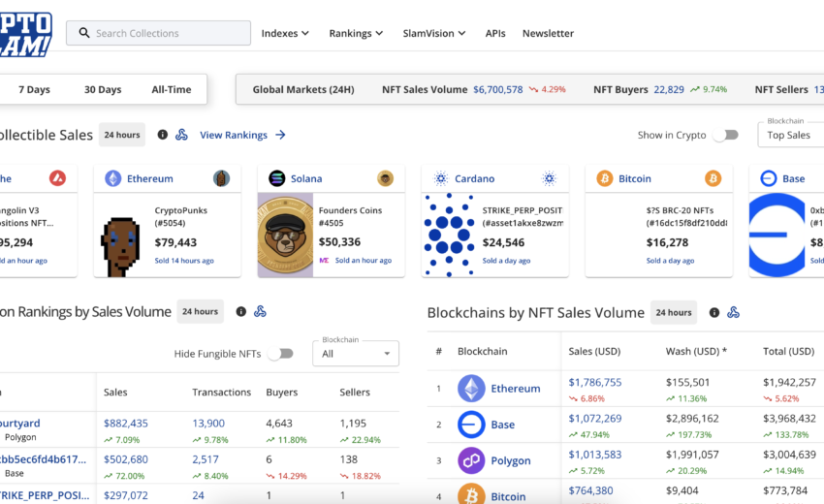This screenshot has width=824, height=504.
Task: Click 'Sold 14 hours ago' in Ethereum card
Action: click(x=184, y=261)
